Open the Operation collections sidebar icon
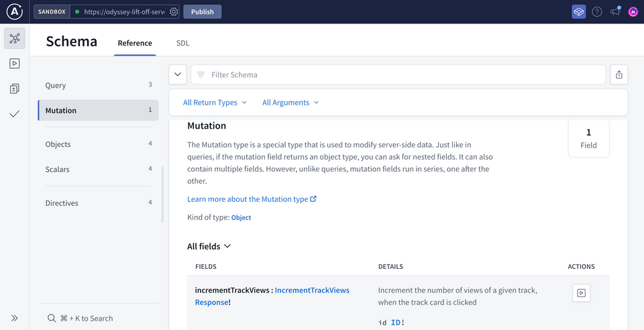644x330 pixels. tap(15, 89)
